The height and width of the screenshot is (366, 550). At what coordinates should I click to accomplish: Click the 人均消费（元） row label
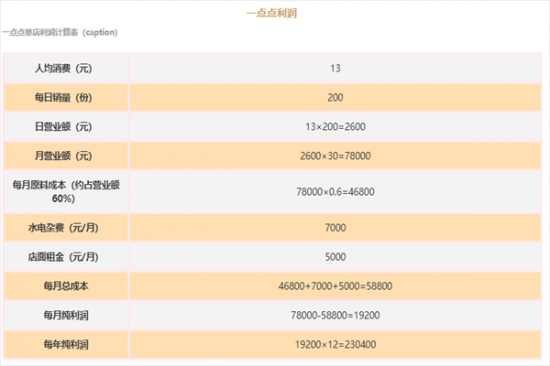[x=63, y=68]
